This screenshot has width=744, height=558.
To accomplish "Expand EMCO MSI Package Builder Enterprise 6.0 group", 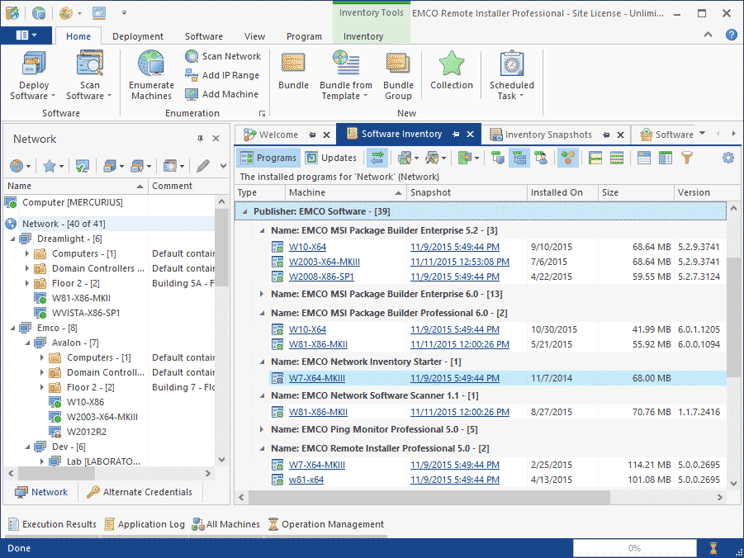I will click(262, 294).
